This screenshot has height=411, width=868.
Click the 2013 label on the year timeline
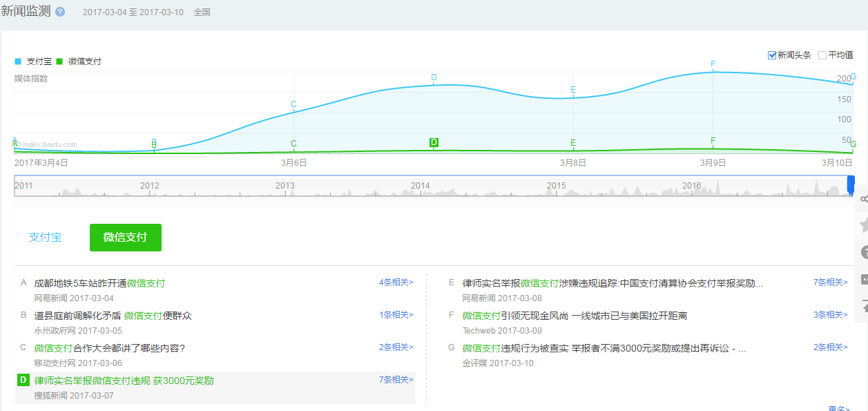click(x=285, y=185)
